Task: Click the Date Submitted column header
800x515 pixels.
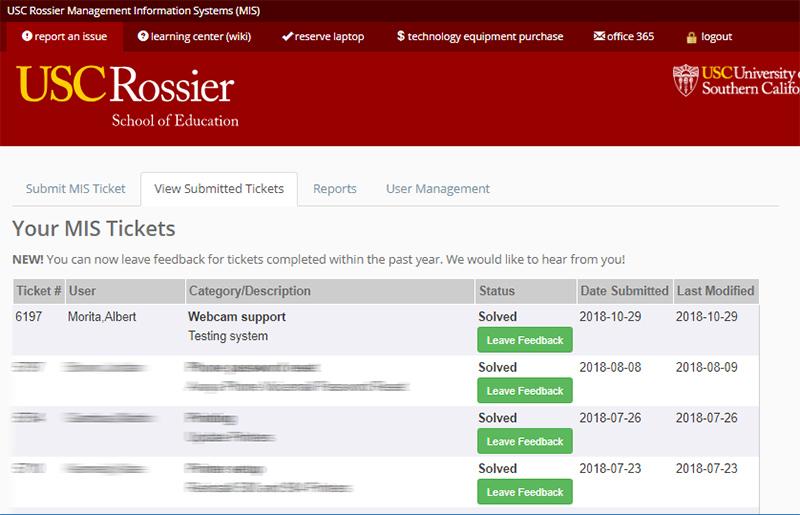Action: pos(624,291)
